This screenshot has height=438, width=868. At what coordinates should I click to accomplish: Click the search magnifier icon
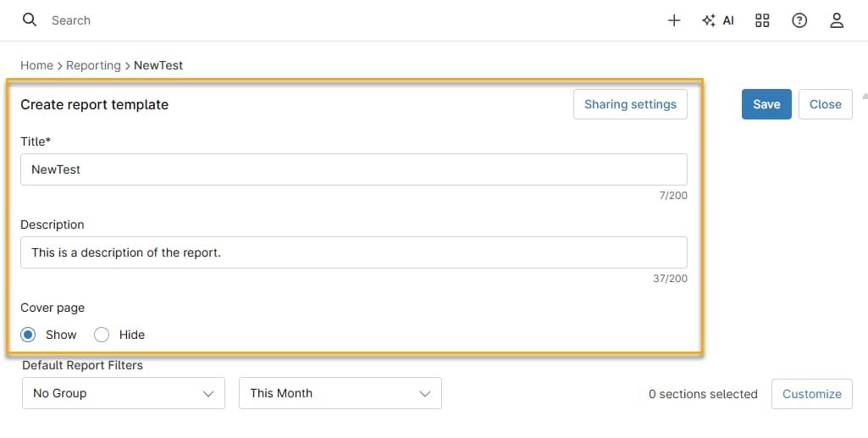[30, 20]
